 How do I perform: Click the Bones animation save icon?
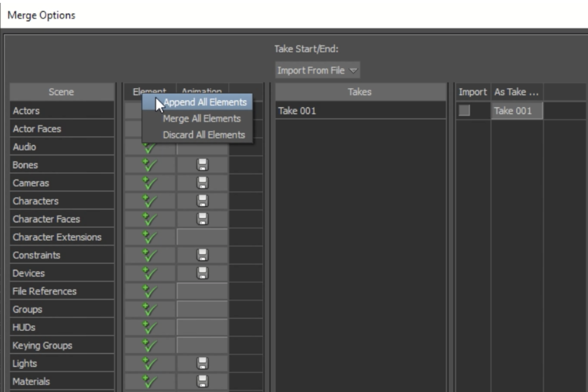click(202, 165)
